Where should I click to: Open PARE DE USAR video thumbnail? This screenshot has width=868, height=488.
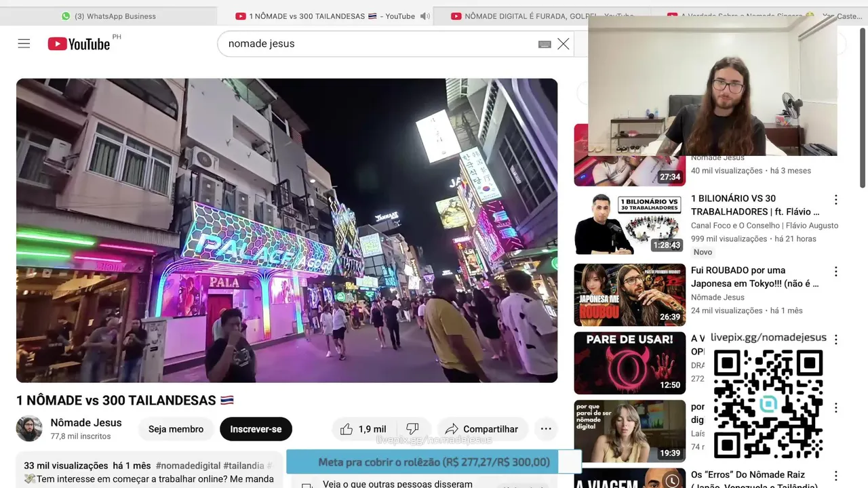[630, 363]
